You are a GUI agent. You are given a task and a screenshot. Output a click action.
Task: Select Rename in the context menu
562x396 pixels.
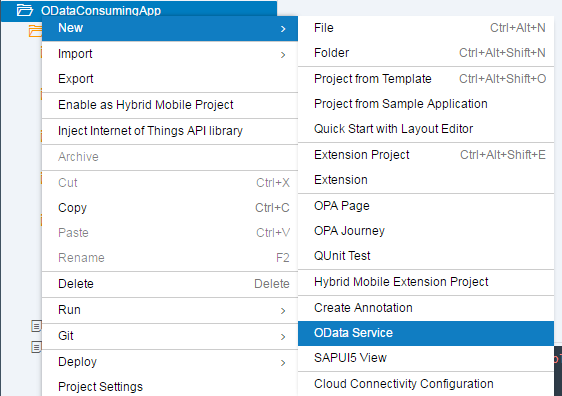pyautogui.click(x=170, y=258)
